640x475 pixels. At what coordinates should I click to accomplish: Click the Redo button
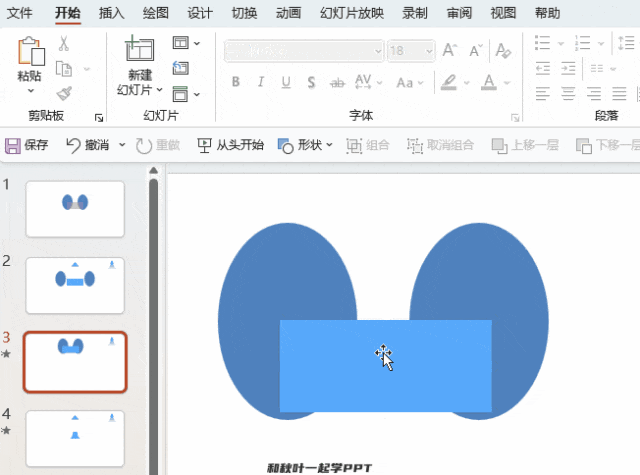158,145
